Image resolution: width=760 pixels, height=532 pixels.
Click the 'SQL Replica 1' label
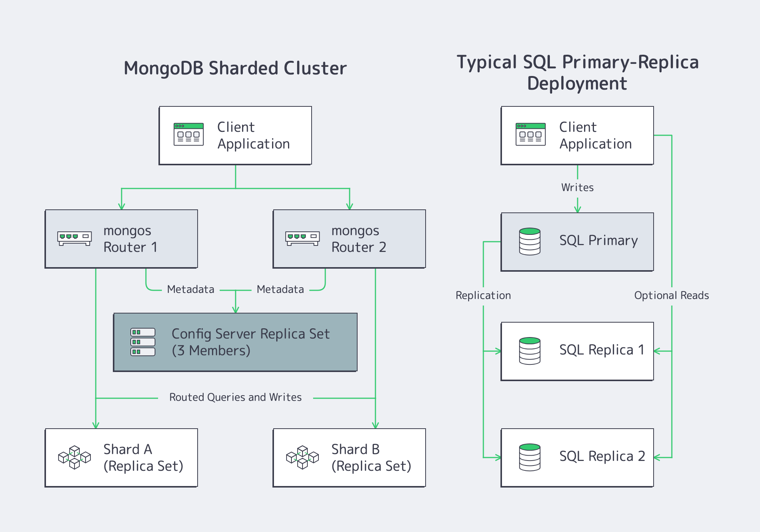coord(602,350)
